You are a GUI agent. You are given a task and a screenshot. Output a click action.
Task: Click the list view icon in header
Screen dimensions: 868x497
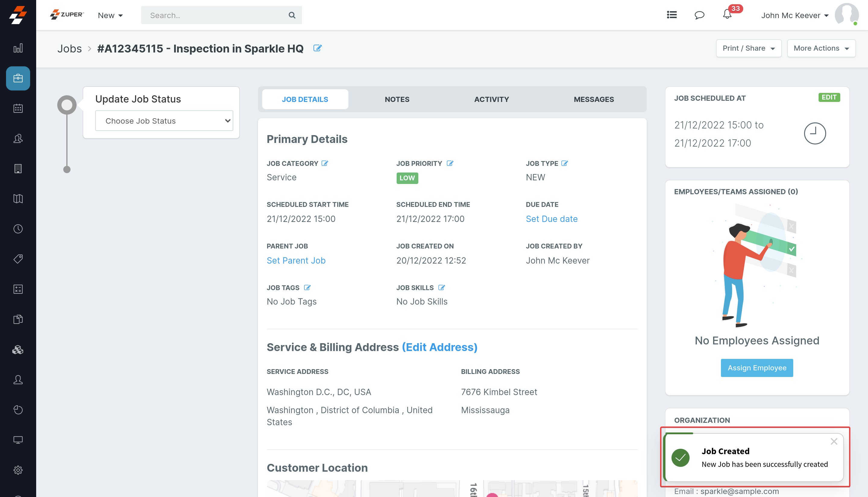[671, 15]
